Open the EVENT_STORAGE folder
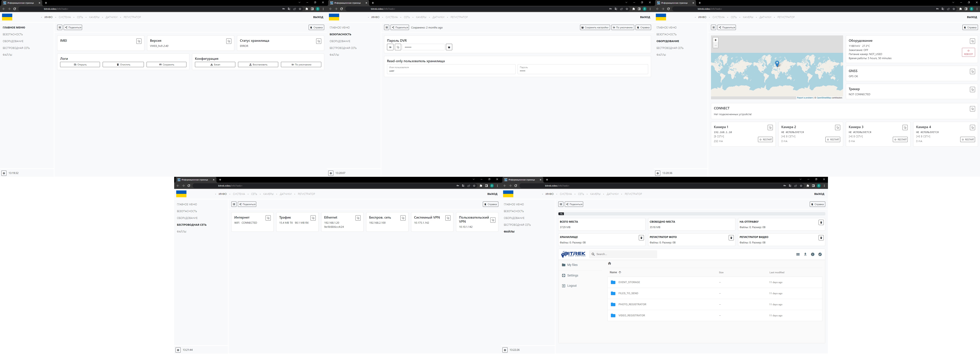Viewport: 980px width, 355px height. click(x=629, y=282)
